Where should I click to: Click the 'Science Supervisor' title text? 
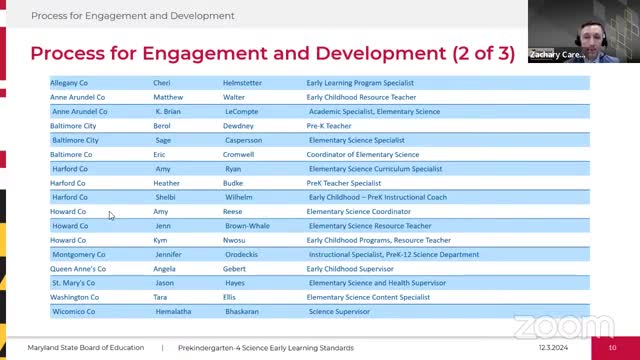coord(339,311)
